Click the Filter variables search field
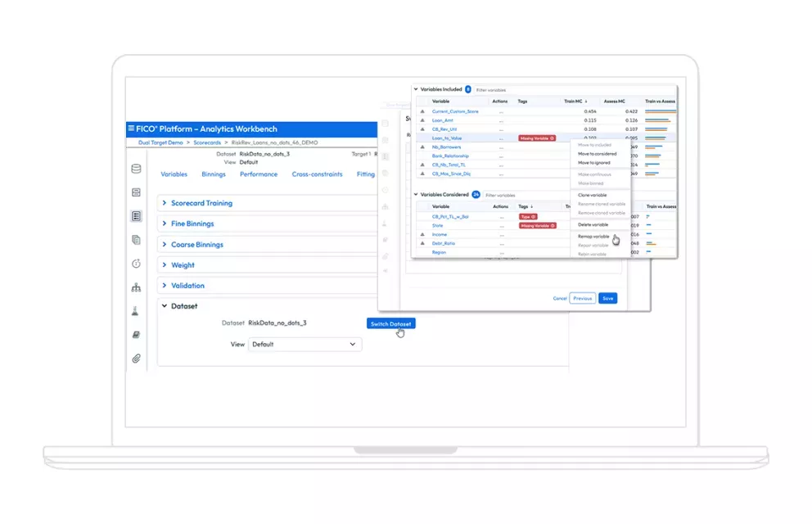This screenshot has height=524, width=812. tap(491, 90)
